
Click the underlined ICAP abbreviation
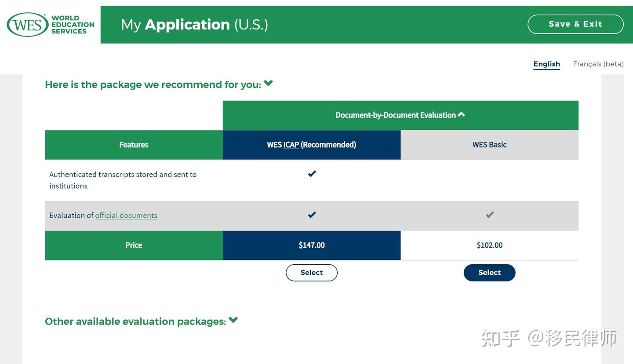click(x=291, y=145)
